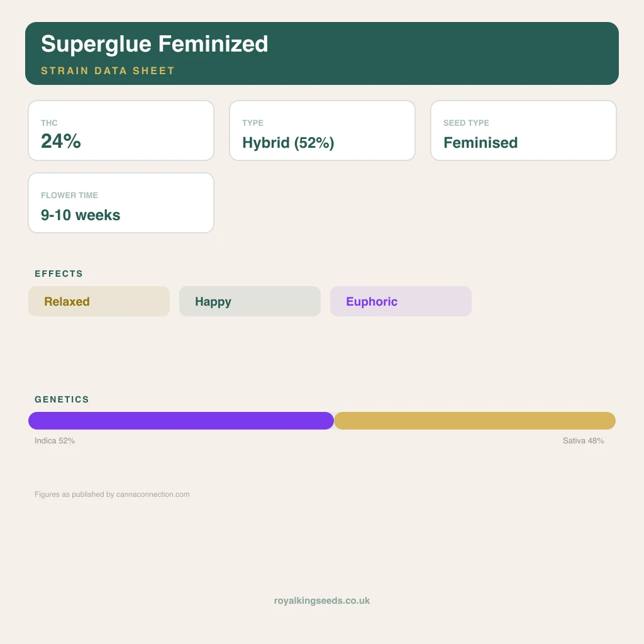The width and height of the screenshot is (644, 644).
Task: Select the Sativa 48% label
Action: [x=583, y=441]
